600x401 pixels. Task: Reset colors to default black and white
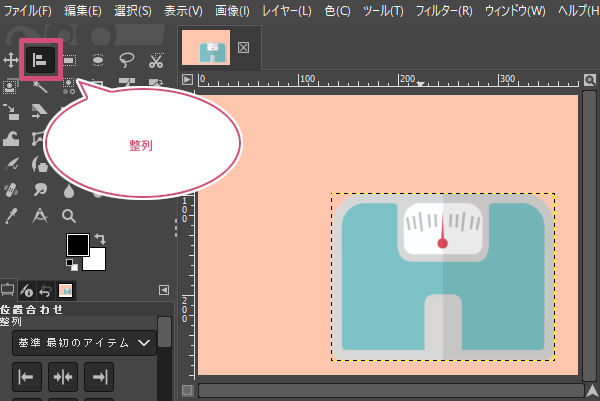tap(71, 264)
